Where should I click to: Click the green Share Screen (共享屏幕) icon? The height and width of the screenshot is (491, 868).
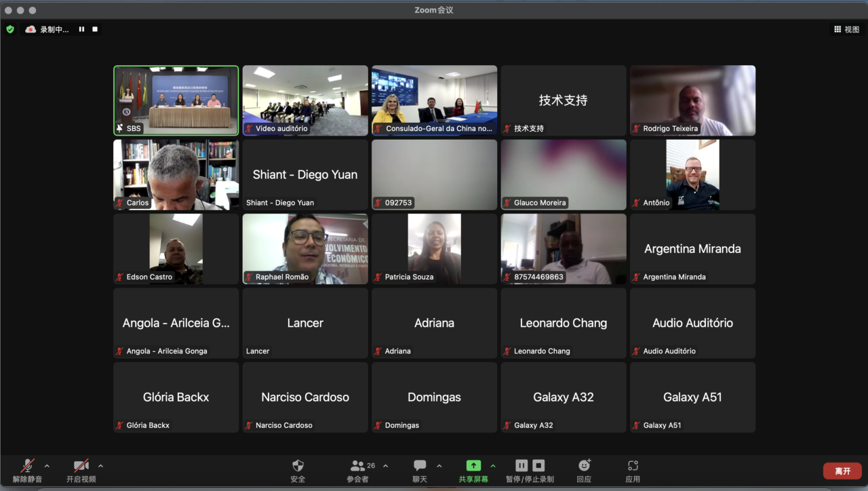click(x=473, y=466)
